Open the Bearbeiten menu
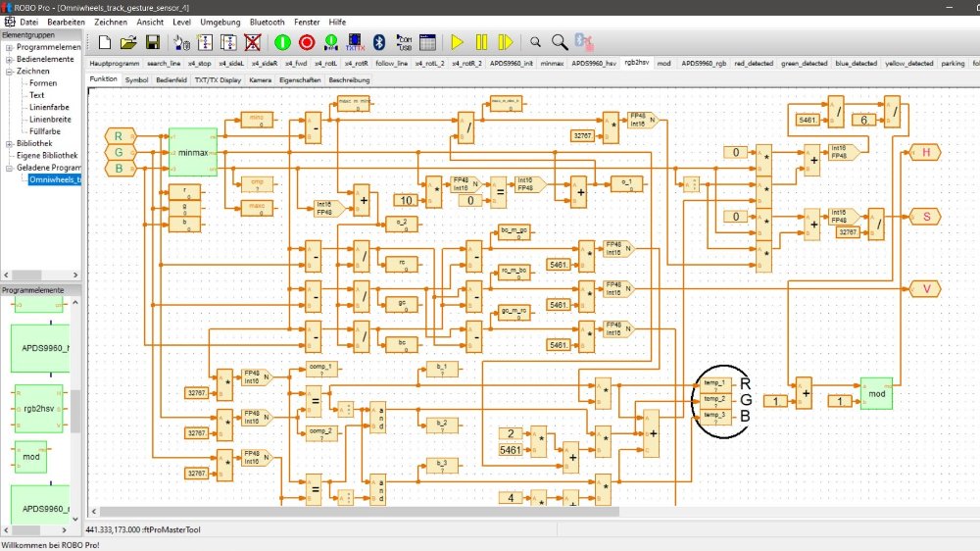This screenshot has height=551, width=980. point(67,22)
